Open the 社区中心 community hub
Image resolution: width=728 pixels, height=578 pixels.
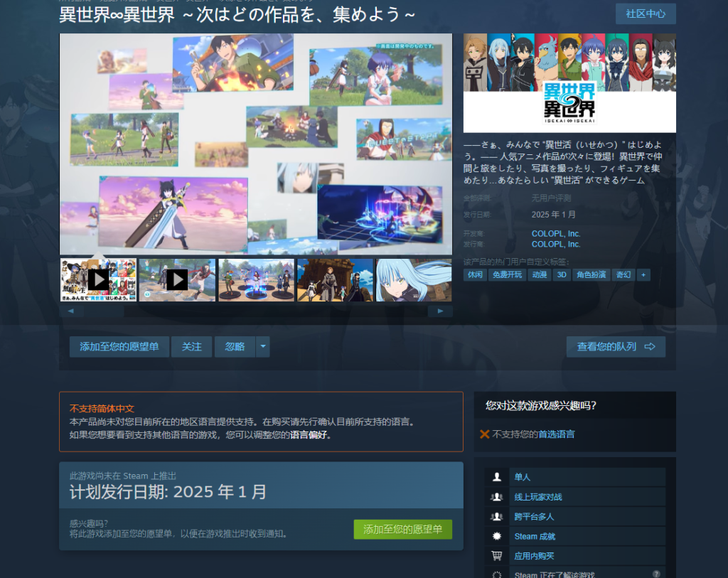pyautogui.click(x=646, y=14)
